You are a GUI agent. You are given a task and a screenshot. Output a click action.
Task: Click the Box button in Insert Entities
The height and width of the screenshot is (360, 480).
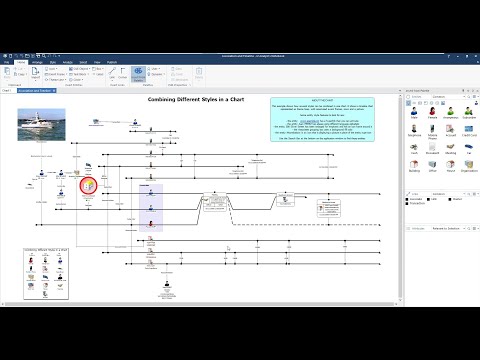pos(98,69)
